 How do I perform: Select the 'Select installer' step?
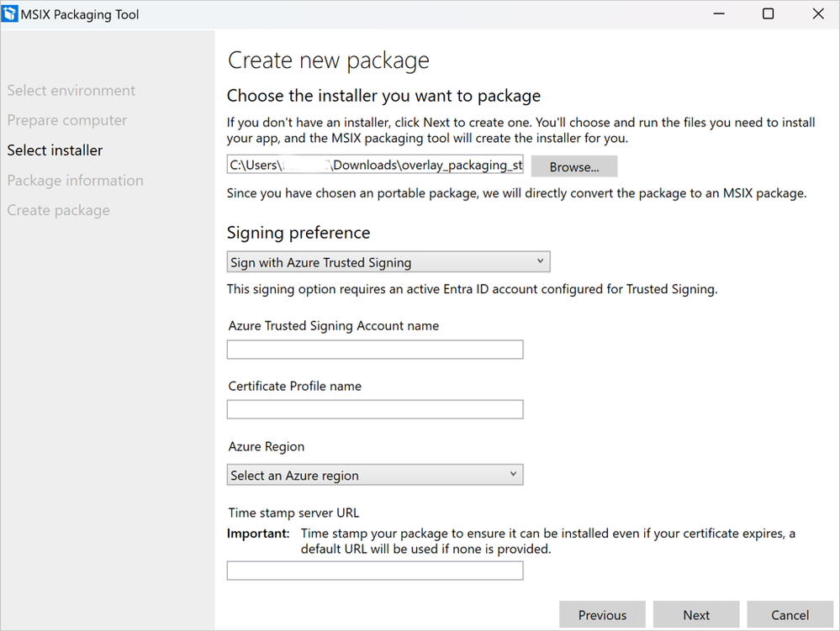(x=55, y=150)
